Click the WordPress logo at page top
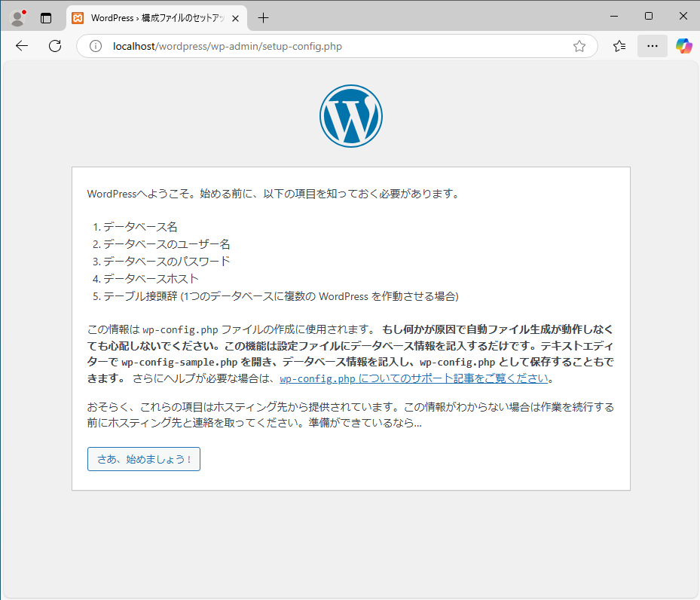The image size is (700, 600). (350, 115)
